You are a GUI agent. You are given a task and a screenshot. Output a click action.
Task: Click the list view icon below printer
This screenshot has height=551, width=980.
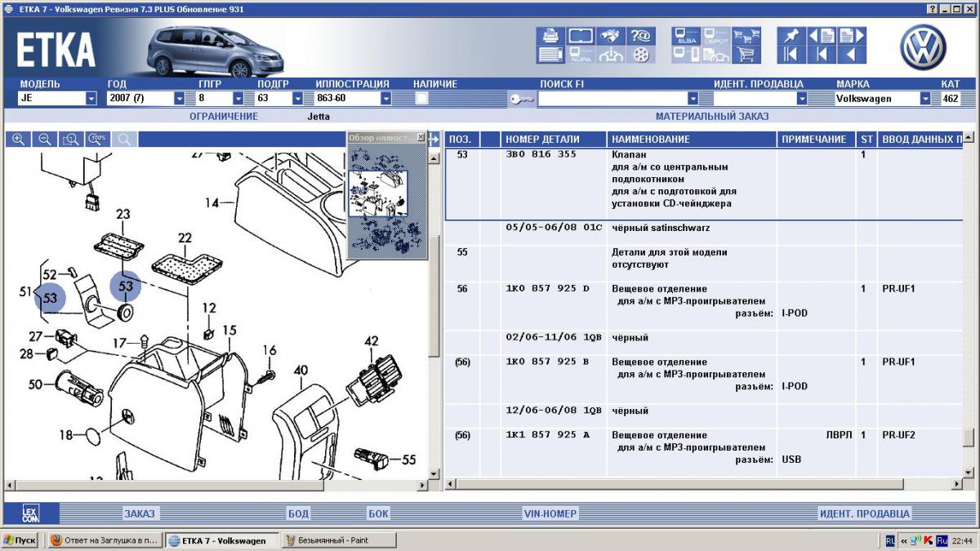(x=551, y=55)
